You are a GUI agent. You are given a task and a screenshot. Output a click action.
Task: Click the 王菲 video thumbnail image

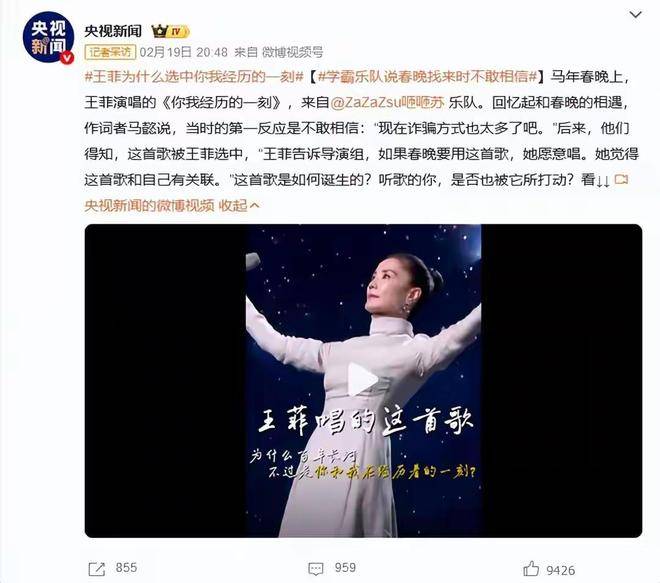(x=364, y=381)
